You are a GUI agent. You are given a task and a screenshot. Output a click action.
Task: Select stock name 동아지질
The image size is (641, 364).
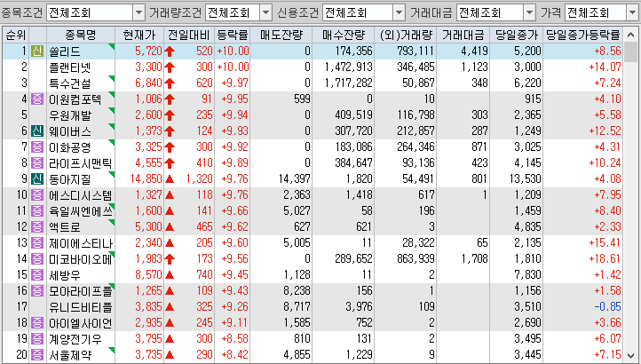coord(69,178)
